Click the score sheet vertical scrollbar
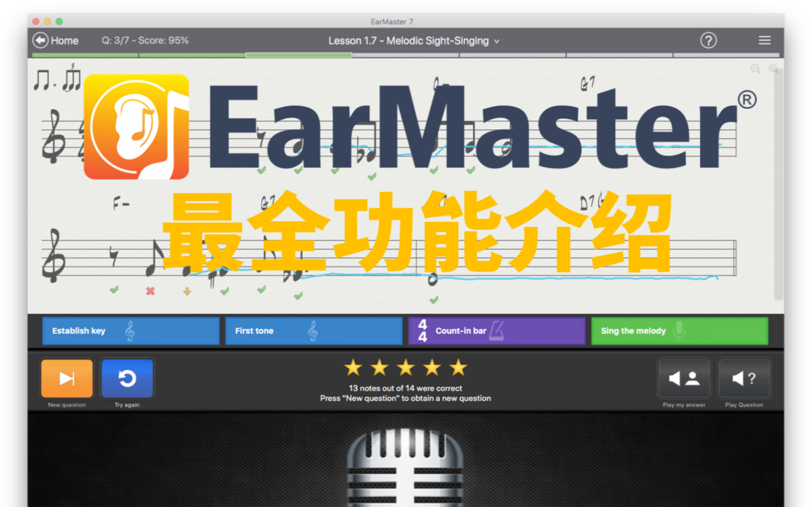 (778, 185)
